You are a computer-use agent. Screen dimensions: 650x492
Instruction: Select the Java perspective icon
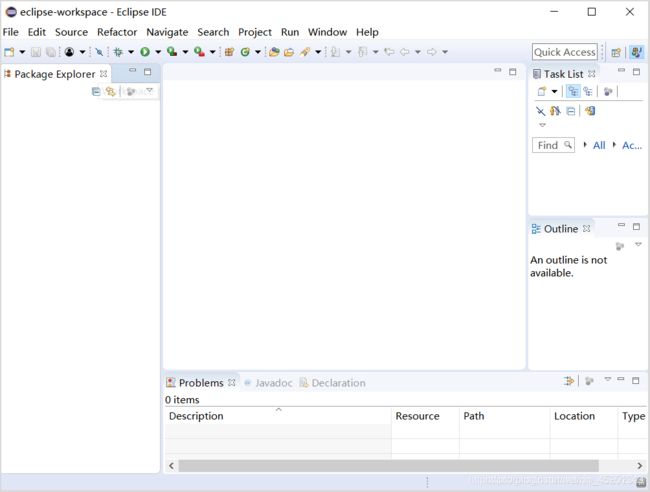[x=636, y=52]
